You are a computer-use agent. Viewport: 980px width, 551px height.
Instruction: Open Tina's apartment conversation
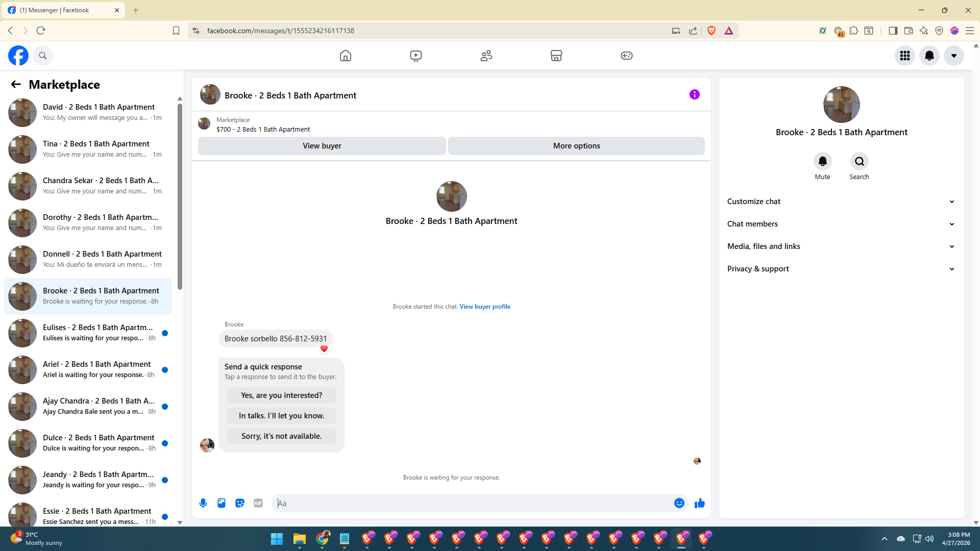(88, 149)
